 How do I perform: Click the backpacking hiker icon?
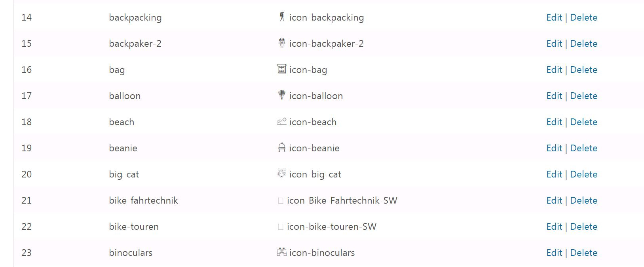tap(281, 17)
